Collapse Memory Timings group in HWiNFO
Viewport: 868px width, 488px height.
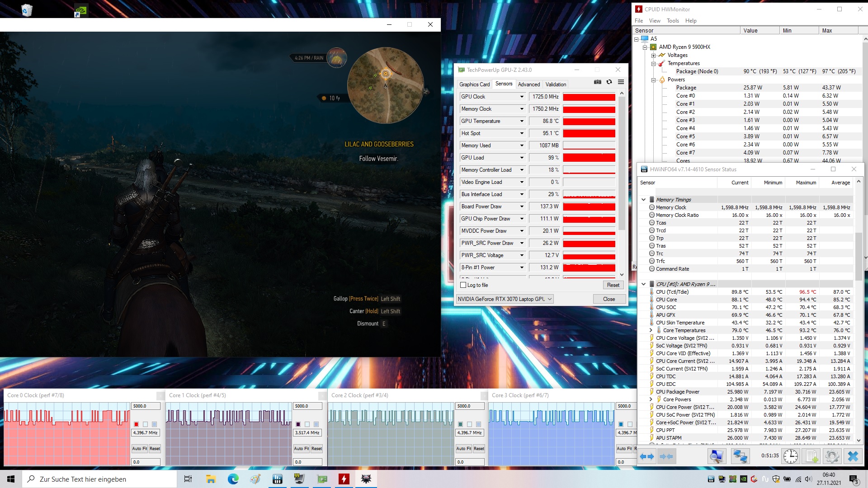point(643,199)
